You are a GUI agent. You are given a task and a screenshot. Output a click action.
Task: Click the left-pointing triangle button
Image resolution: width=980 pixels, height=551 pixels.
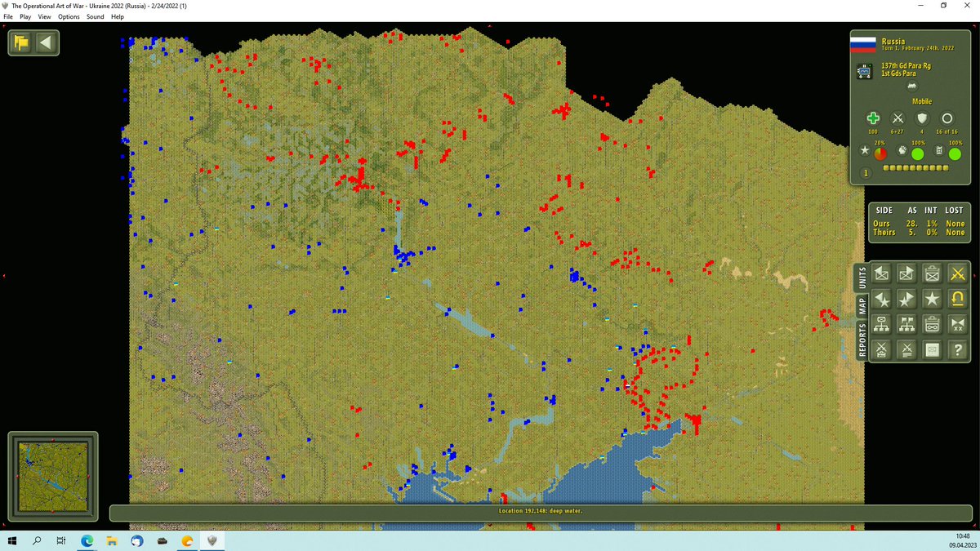pyautogui.click(x=47, y=42)
